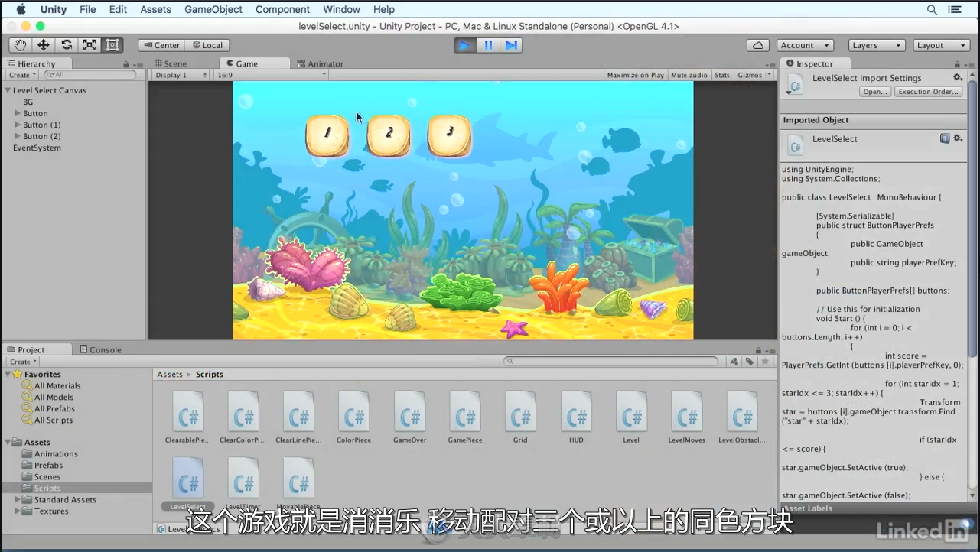Select the Rotate tool

pos(67,45)
